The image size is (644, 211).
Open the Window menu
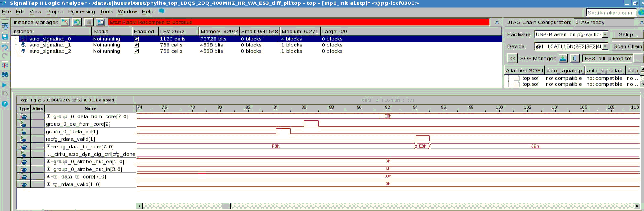(x=127, y=11)
